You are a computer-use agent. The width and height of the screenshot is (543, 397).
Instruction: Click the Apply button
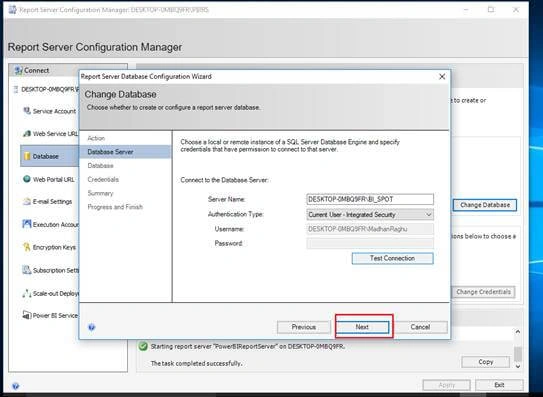pos(446,385)
